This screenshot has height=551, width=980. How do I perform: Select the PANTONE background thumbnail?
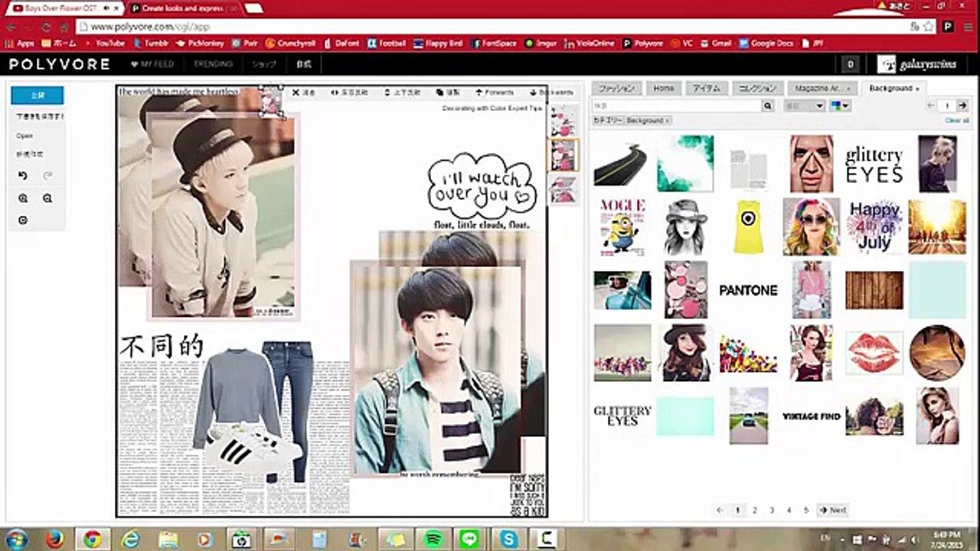coord(748,291)
